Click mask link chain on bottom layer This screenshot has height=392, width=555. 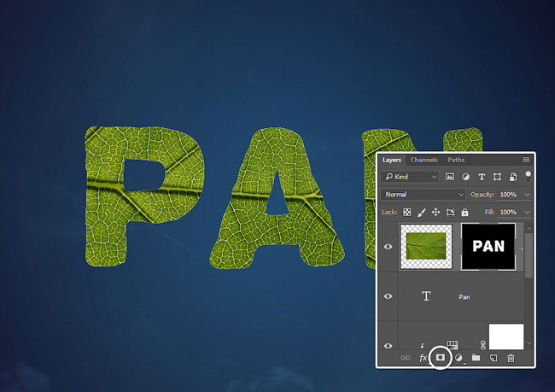[482, 345]
